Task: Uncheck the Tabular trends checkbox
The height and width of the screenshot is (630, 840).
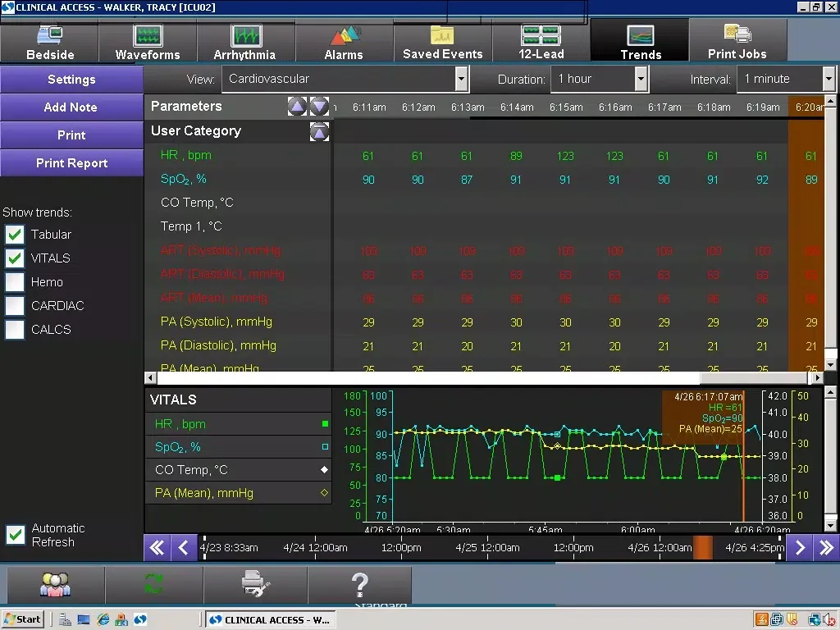Action: 15,235
